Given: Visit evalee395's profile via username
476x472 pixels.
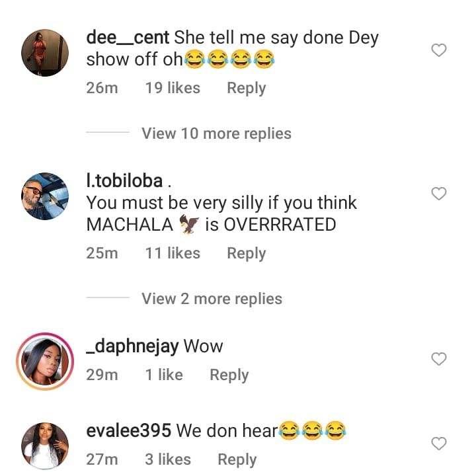Looking at the screenshot, I should 129,431.
